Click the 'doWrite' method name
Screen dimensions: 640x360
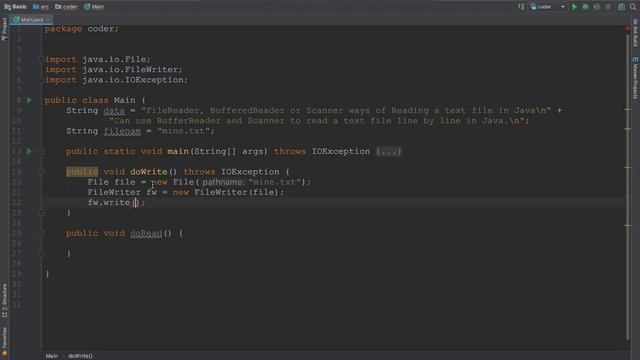point(149,172)
